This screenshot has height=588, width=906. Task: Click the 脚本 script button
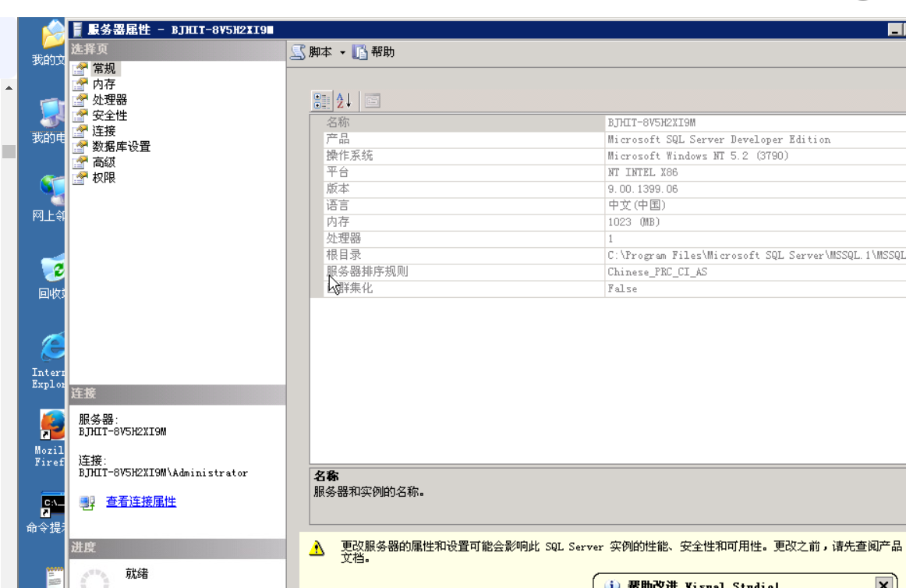click(312, 52)
